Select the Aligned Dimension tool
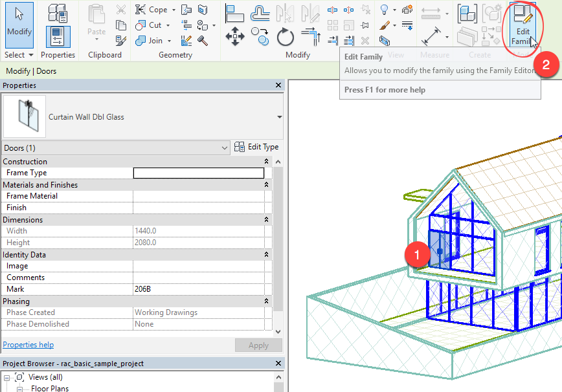Image resolution: width=562 pixels, height=392 pixels. tap(431, 36)
